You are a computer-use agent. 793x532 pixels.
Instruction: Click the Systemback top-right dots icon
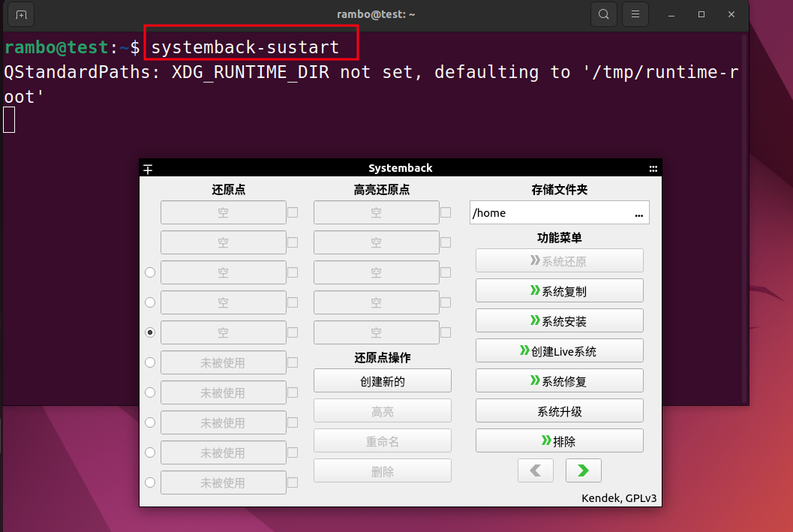(653, 169)
